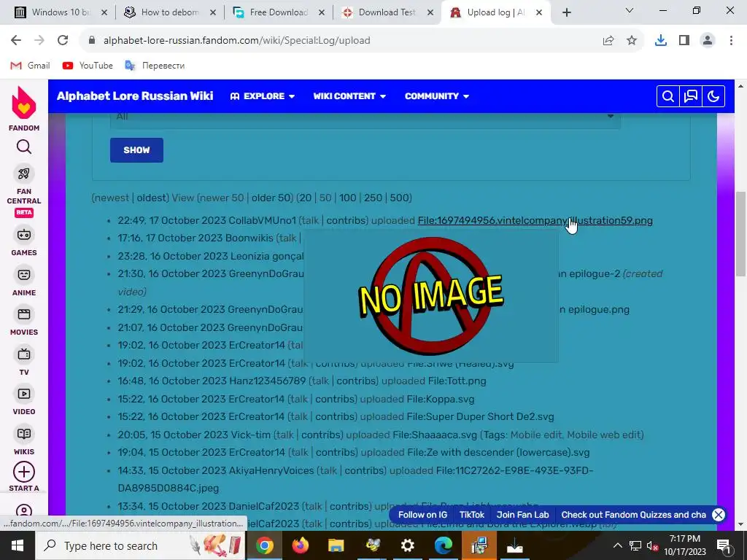Open the older 50 link
Screen dimensions: 747x560
click(271, 198)
